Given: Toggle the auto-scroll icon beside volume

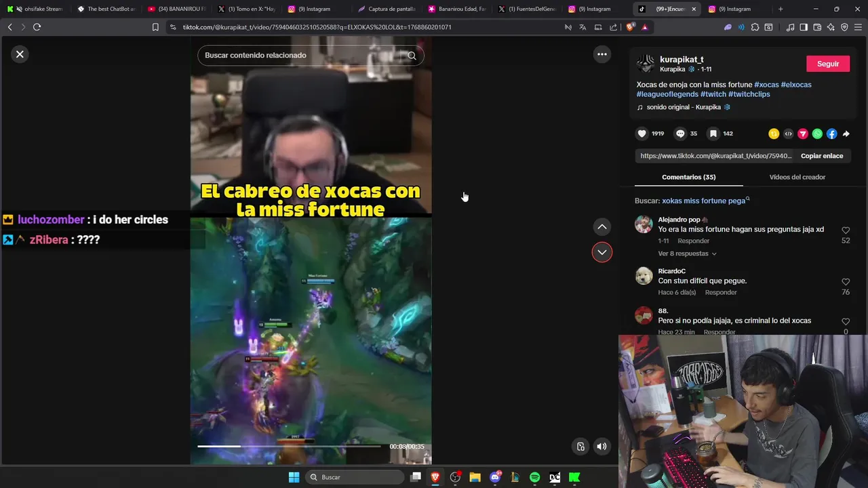Looking at the screenshot, I should pos(580,446).
